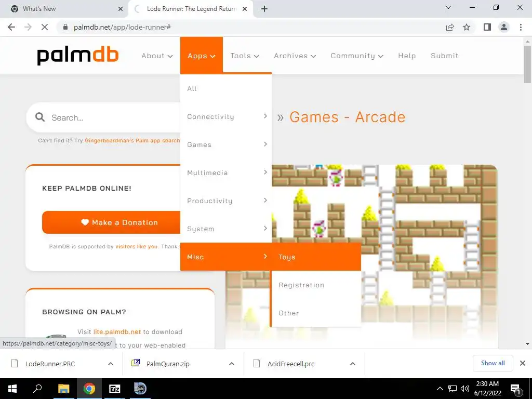Expand the Games submenu

click(x=226, y=144)
